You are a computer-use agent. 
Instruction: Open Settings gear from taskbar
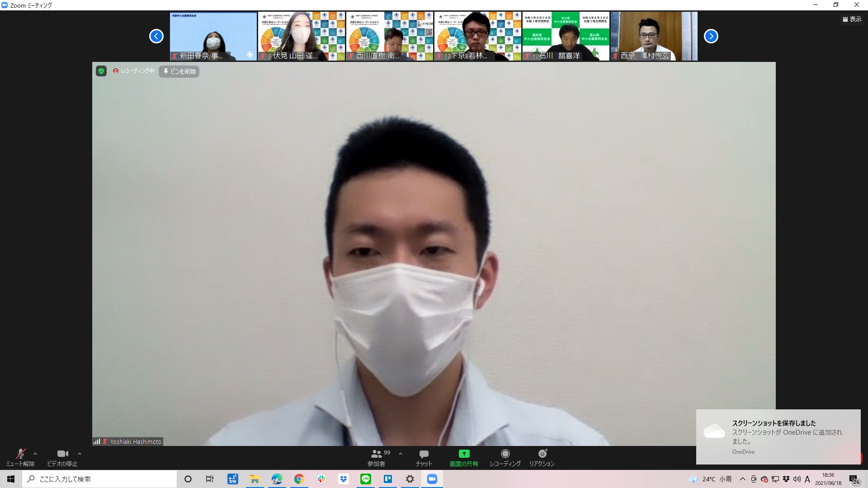(410, 479)
